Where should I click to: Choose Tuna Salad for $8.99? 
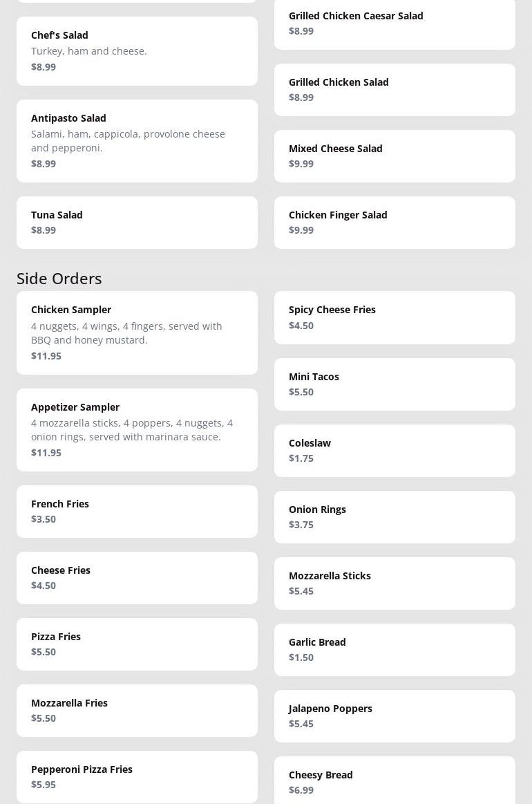coord(137,223)
